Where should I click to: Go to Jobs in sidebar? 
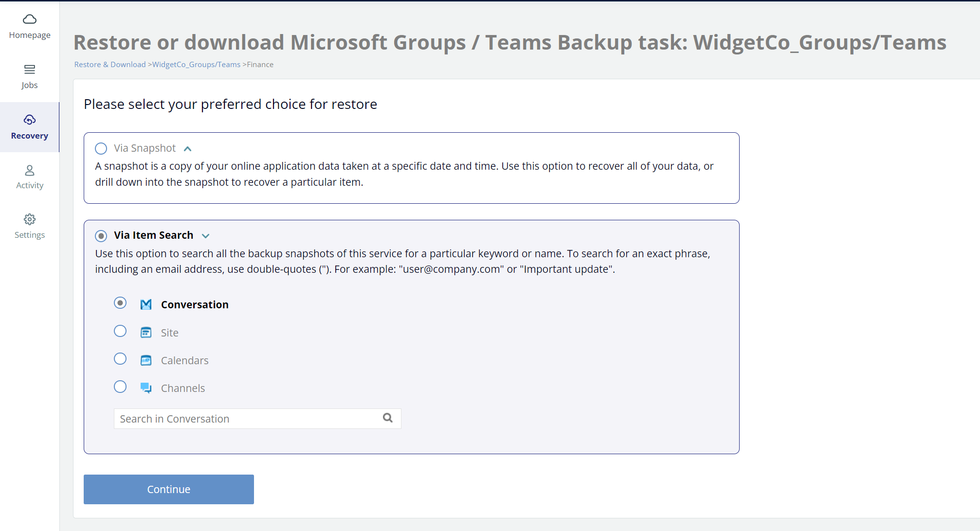(x=30, y=77)
